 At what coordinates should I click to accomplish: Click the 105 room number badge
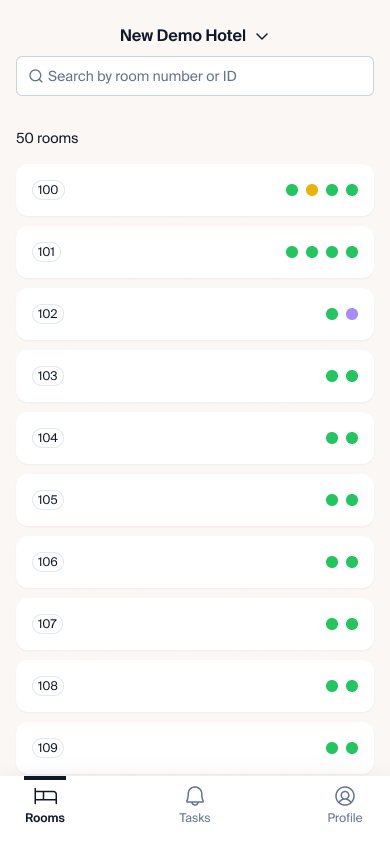point(48,500)
